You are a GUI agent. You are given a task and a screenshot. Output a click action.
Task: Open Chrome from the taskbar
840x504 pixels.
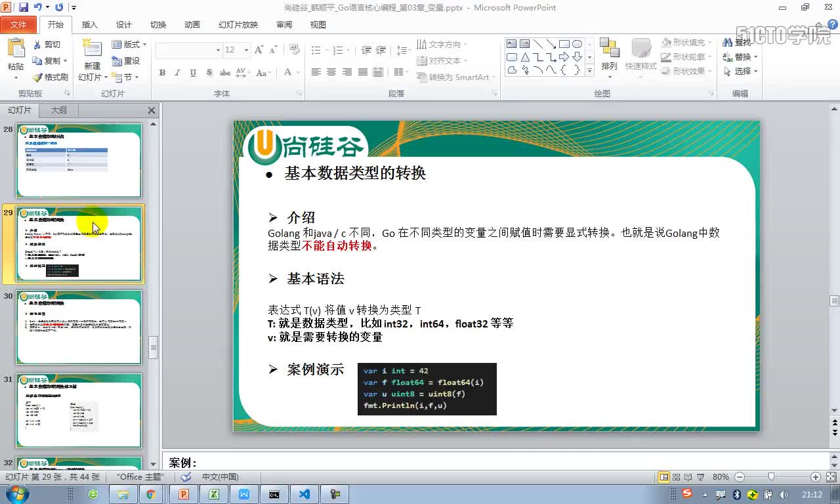[x=151, y=494]
